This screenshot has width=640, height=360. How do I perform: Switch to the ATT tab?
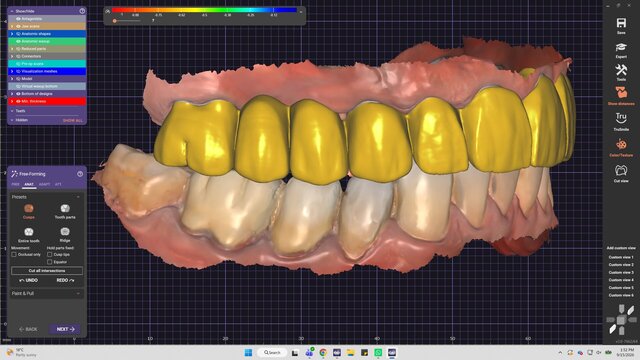point(58,184)
